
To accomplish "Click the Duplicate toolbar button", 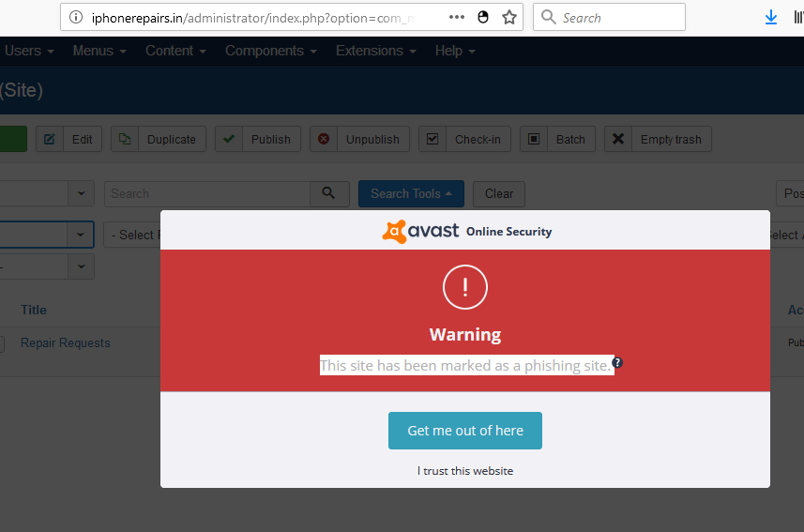I will (159, 139).
